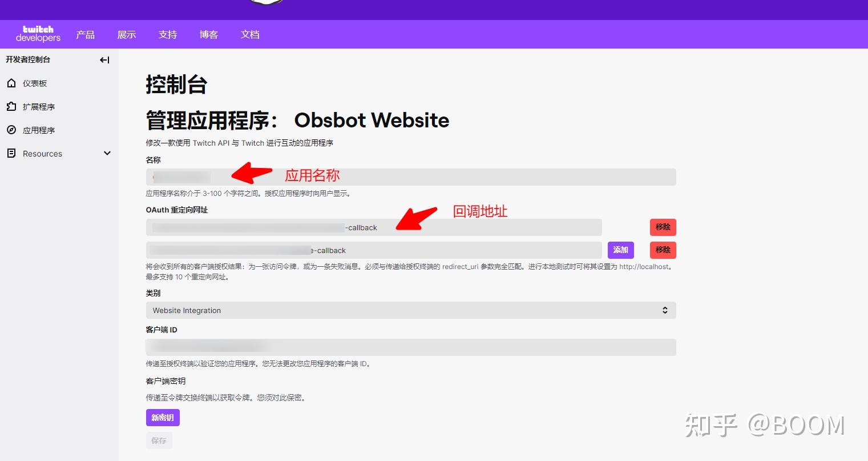Focus the second OAuth redirect URL field
The image size is (868, 461).
pos(374,250)
